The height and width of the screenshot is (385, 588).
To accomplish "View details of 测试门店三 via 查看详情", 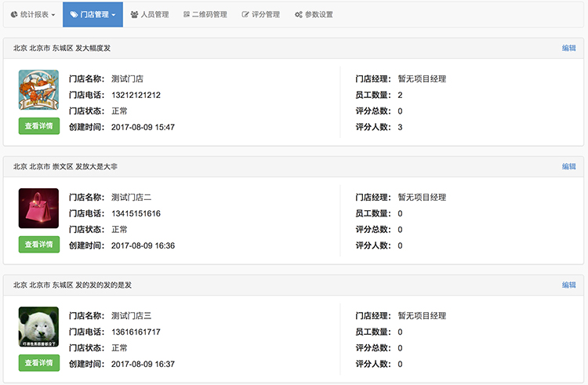I will tap(39, 363).
